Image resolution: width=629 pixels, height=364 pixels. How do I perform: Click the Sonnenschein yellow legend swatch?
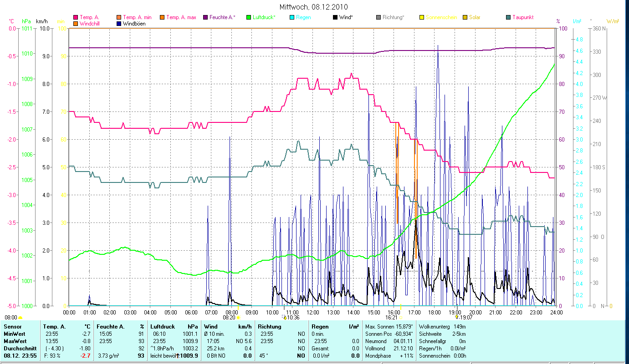pos(422,17)
